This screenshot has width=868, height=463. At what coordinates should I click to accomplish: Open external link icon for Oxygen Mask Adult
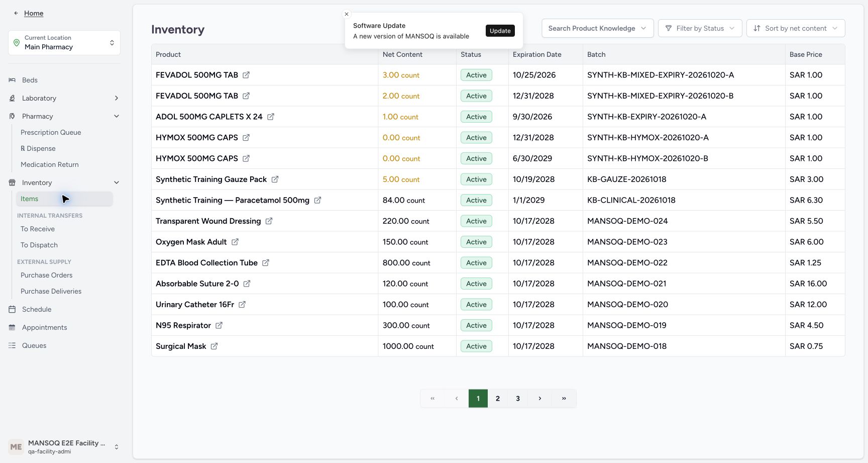[x=235, y=242]
